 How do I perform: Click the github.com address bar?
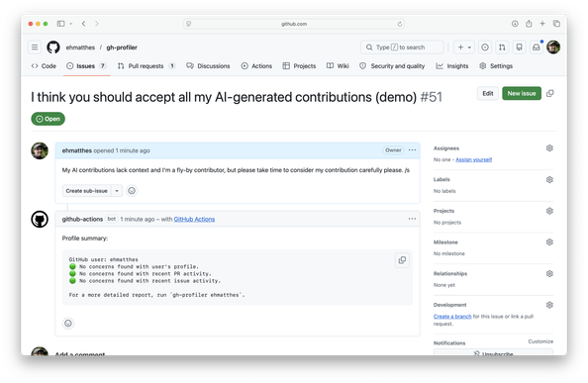tap(294, 24)
